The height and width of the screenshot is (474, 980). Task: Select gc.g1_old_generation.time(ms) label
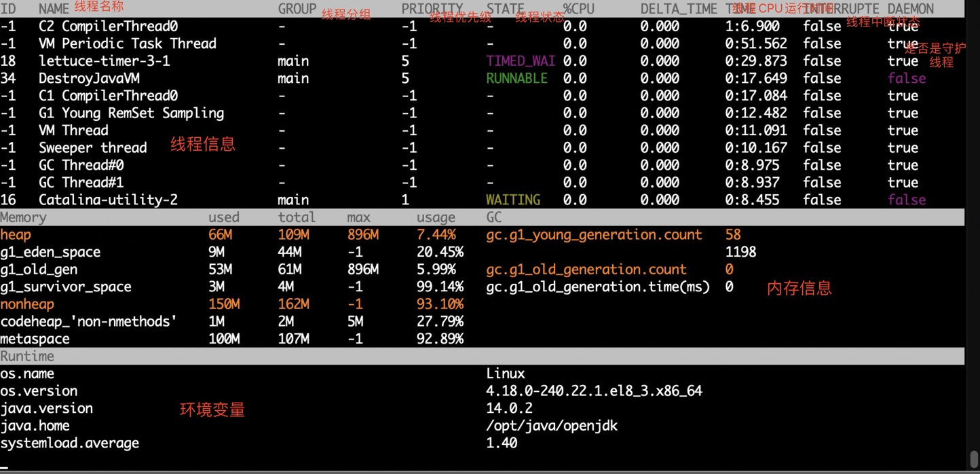pos(598,287)
